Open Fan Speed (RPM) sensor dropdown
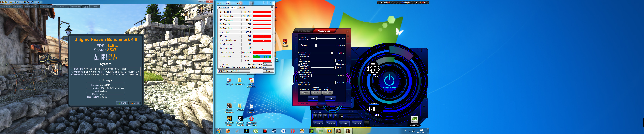Screen dimensions: 644x134 point(239,28)
